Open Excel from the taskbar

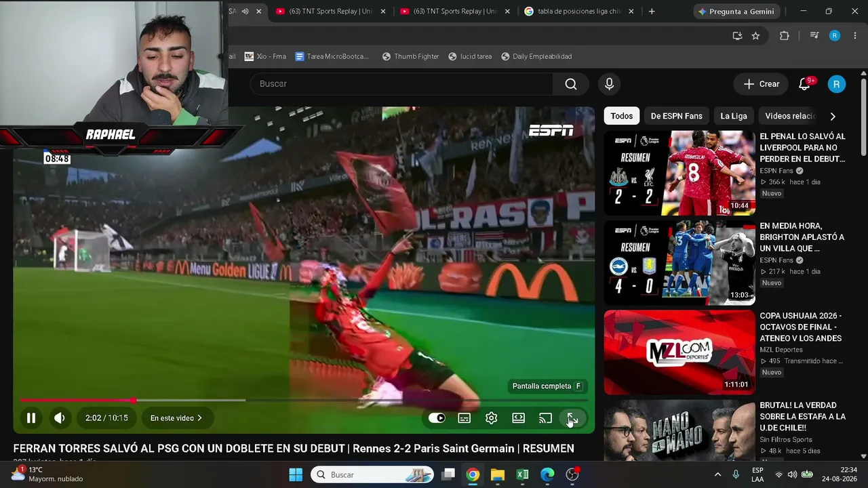click(x=522, y=474)
